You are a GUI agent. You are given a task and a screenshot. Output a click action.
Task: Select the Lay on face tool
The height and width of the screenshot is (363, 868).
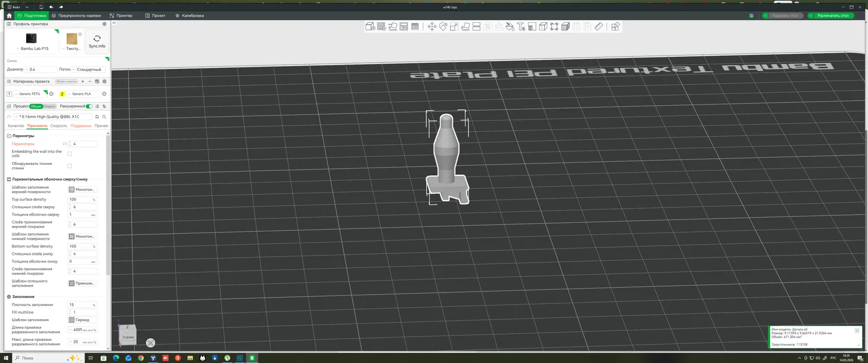tap(465, 26)
